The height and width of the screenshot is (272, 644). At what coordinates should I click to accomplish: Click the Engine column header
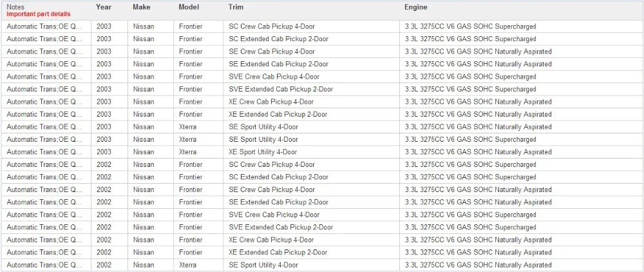point(415,7)
